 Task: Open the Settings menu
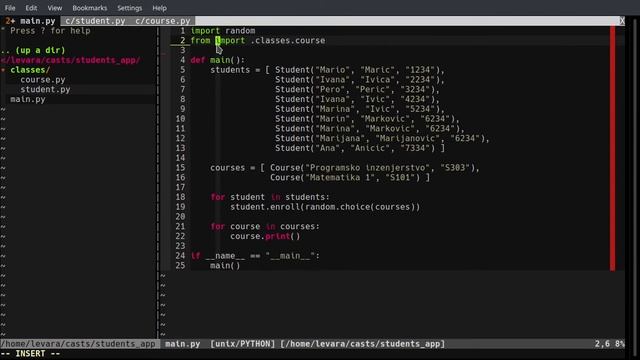pyautogui.click(x=129, y=8)
